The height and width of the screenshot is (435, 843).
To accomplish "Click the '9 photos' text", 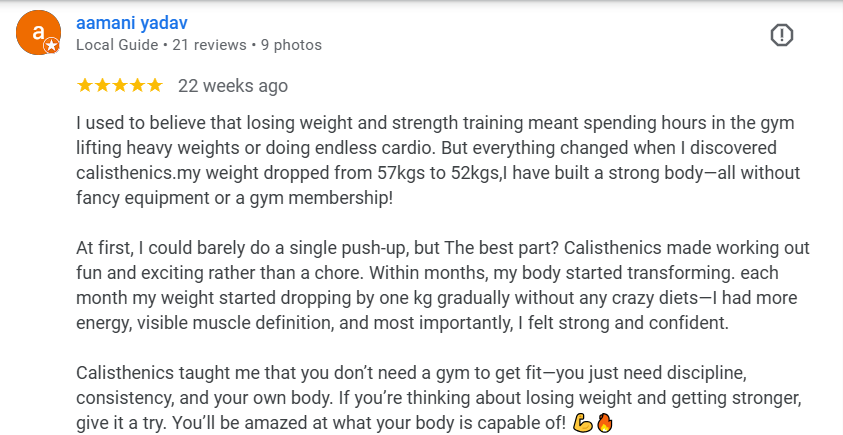I will (x=291, y=45).
